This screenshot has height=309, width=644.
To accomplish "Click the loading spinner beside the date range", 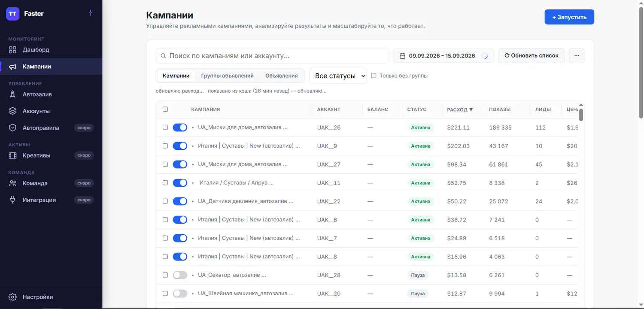I will [484, 56].
